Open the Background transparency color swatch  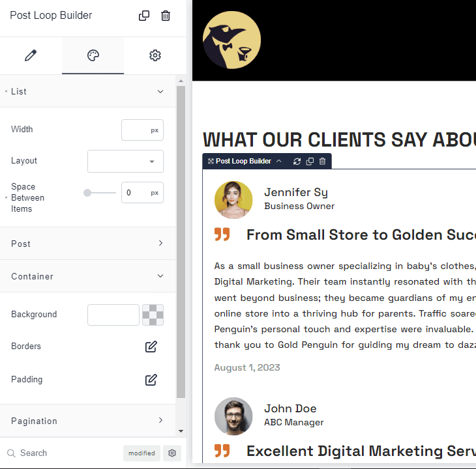(x=153, y=315)
